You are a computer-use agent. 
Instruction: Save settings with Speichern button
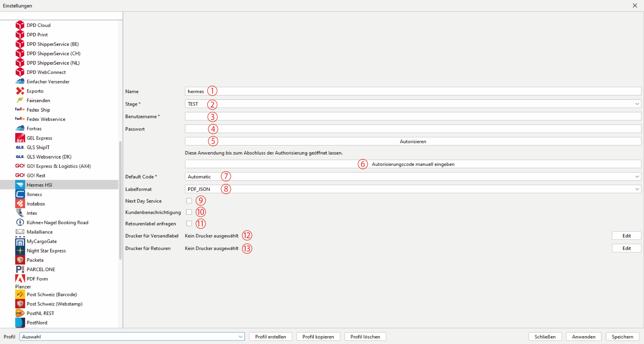(622, 337)
